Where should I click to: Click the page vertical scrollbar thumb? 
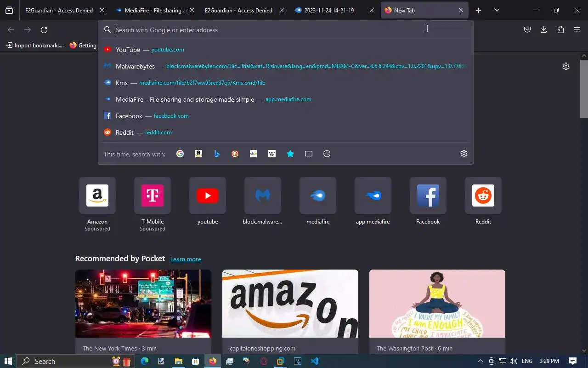tap(584, 88)
